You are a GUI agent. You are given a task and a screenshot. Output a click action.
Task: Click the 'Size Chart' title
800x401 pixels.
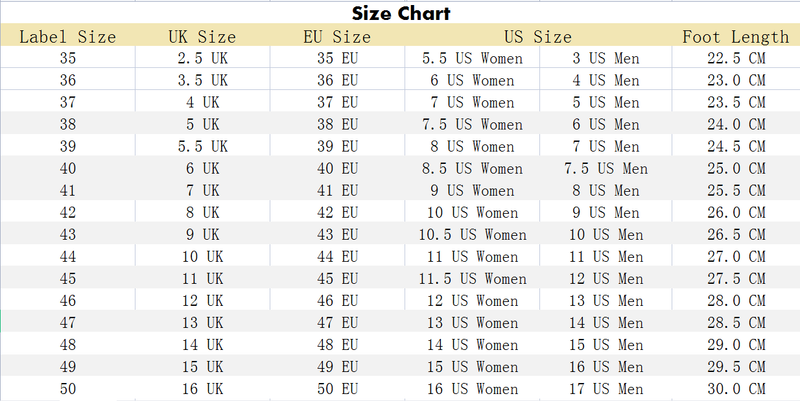400,14
